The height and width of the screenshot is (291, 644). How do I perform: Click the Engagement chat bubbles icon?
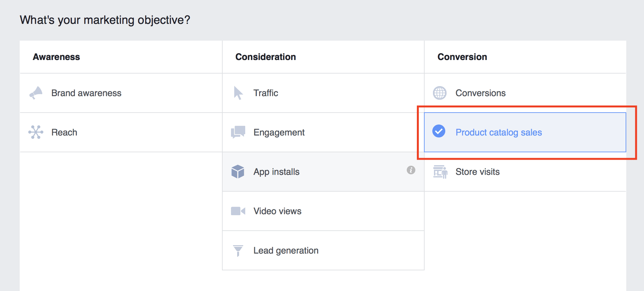pos(238,132)
